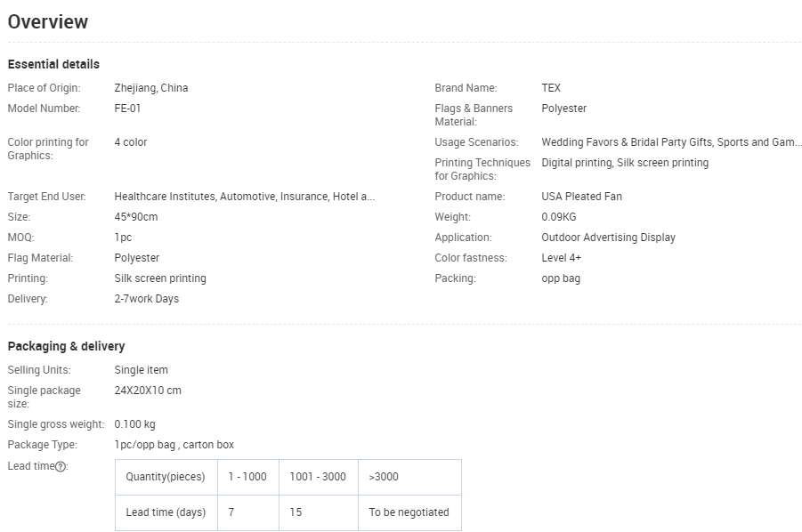Click the Overview heading
Image resolution: width=802 pixels, height=532 pixels.
click(48, 22)
